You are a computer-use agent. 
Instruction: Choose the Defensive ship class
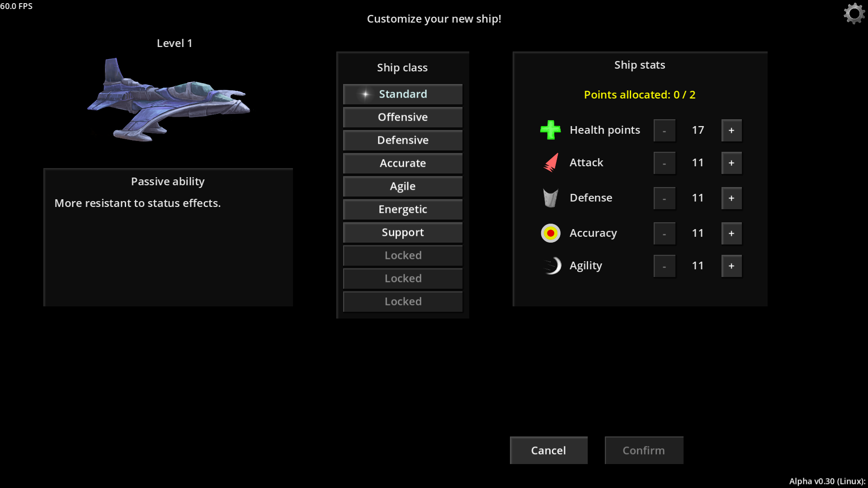pyautogui.click(x=402, y=140)
